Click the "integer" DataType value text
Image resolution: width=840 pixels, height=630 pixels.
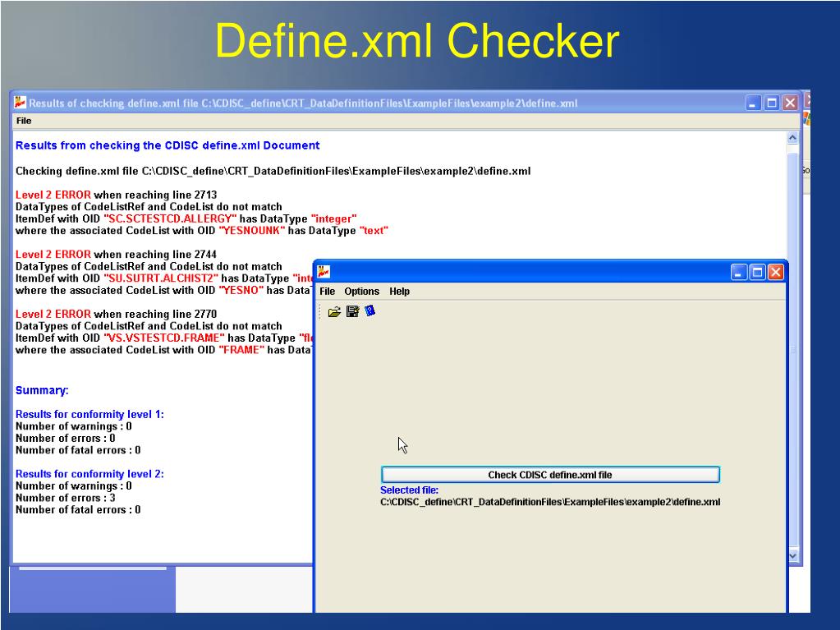(333, 218)
